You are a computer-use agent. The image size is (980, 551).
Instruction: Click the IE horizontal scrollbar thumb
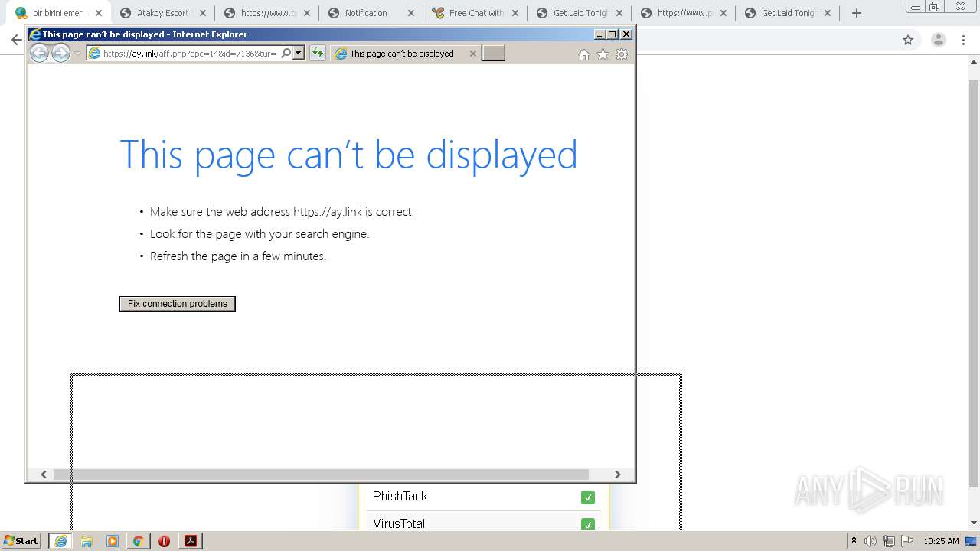[x=320, y=474]
